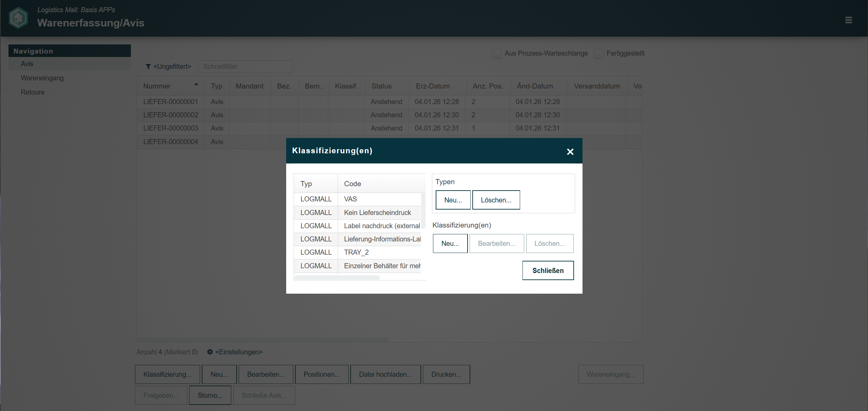Image resolution: width=868 pixels, height=411 pixels.
Task: Select Wareneingang in navigation
Action: (42, 78)
